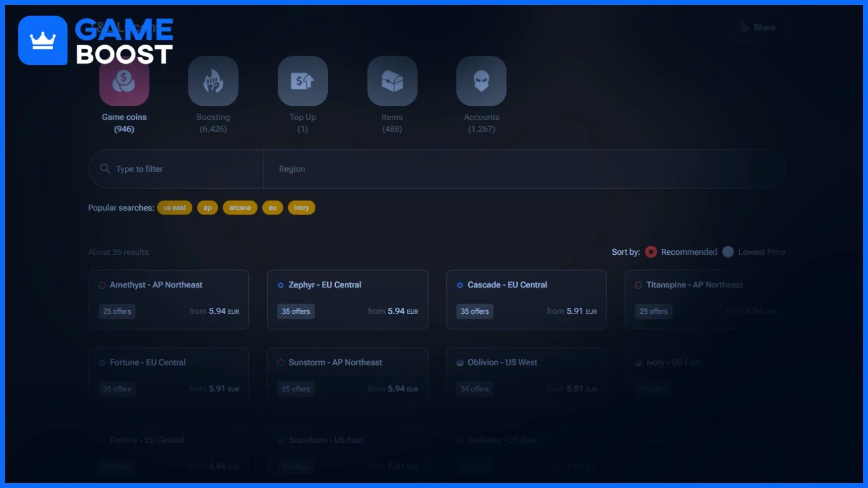Click the ivory popular search tag
The height and width of the screenshot is (488, 868).
coord(301,208)
